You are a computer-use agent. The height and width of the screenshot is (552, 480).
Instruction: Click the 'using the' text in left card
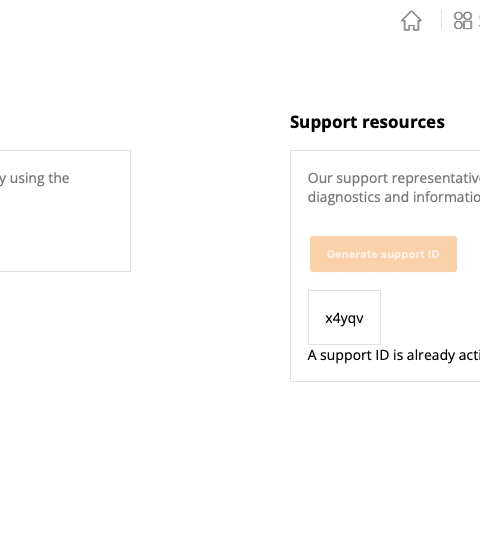coord(39,178)
